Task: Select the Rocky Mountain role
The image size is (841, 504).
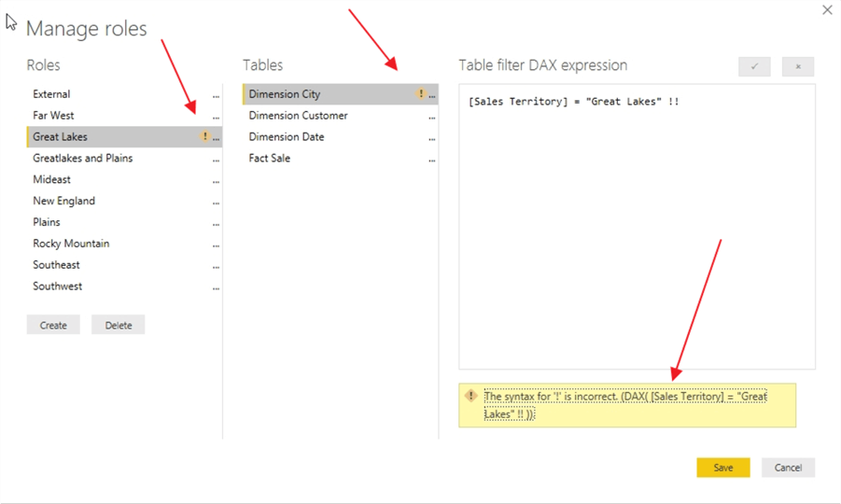Action: 71,244
